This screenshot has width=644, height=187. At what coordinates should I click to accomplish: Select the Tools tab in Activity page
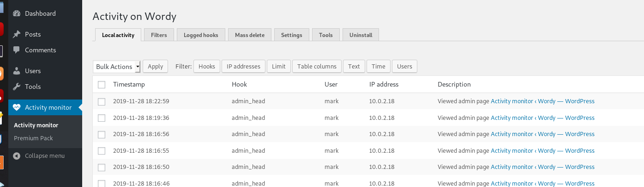326,35
